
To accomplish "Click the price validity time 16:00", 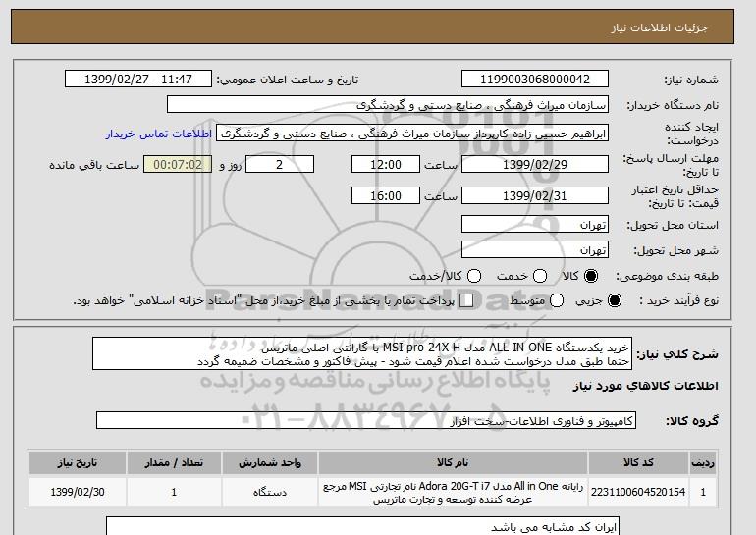I will 386,195.
